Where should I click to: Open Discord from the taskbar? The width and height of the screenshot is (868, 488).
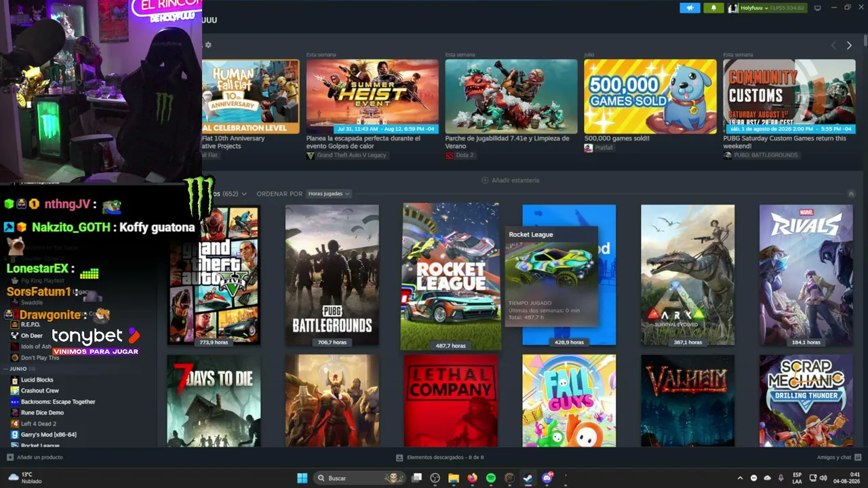click(x=547, y=478)
